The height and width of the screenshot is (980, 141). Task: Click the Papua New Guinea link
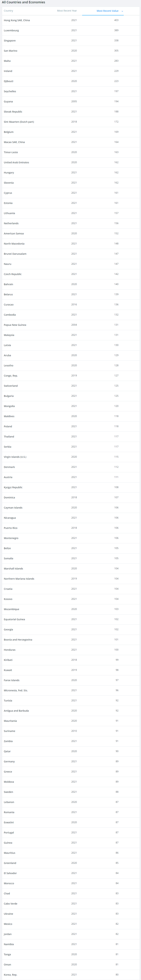[x=15, y=325]
